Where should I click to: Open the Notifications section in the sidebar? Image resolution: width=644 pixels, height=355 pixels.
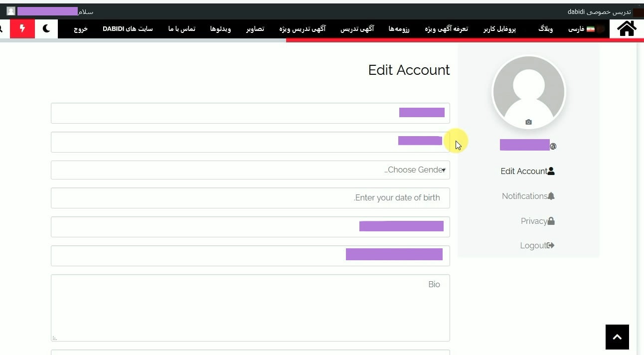coord(528,196)
